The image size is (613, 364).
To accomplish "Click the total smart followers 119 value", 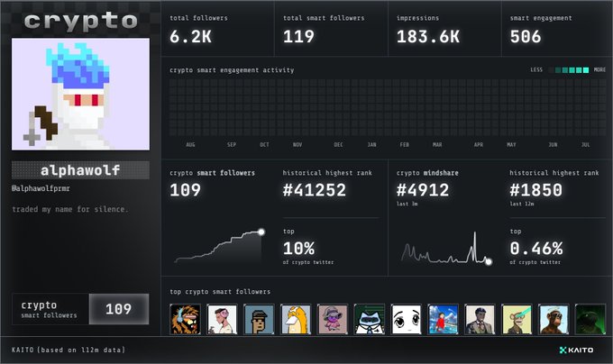I will click(x=298, y=37).
